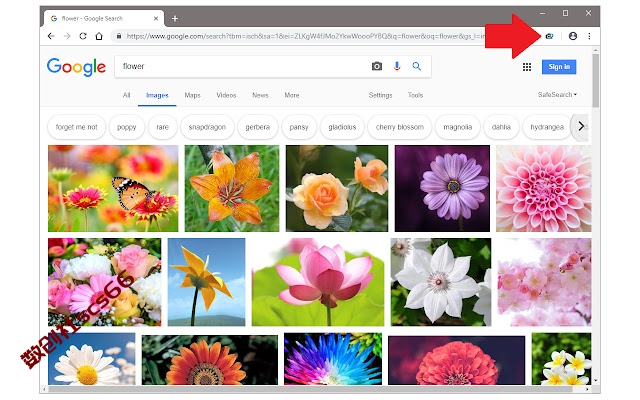This screenshot has width=640, height=400.
Task: Open the white clematis image
Action: coord(441,282)
